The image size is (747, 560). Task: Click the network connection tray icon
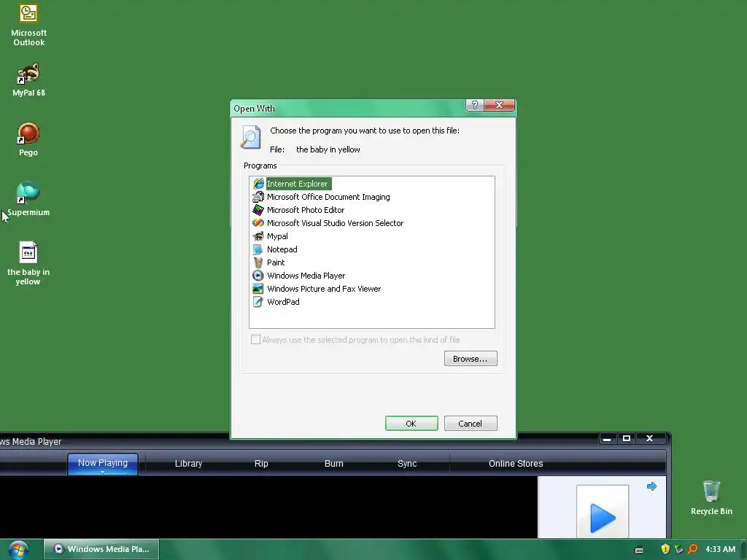(x=679, y=549)
